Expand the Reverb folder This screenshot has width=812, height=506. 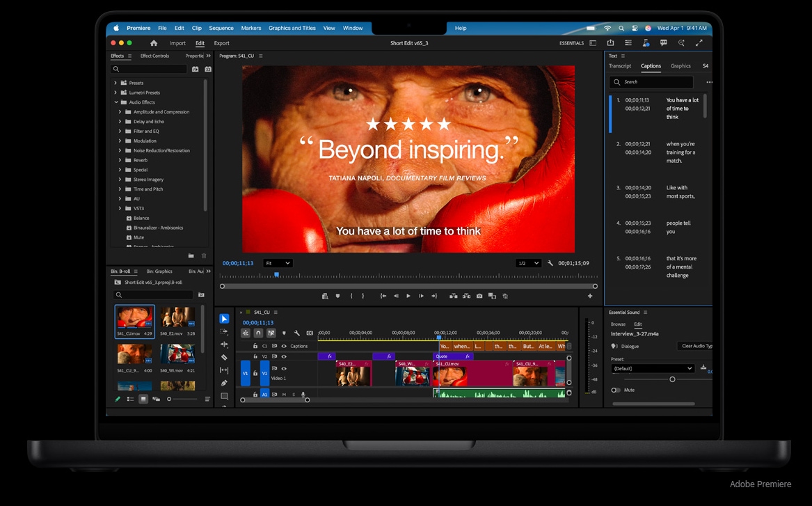[x=120, y=160]
